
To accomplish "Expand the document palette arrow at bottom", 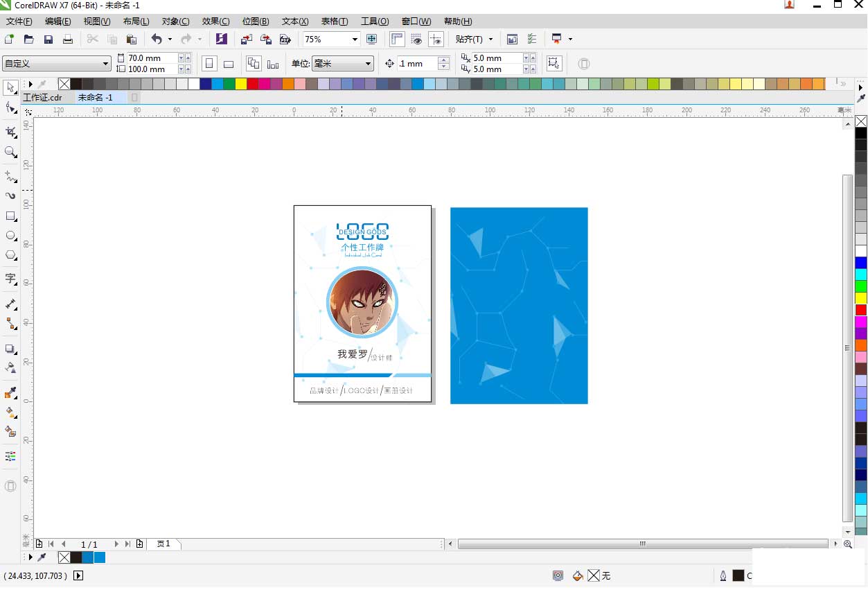I will [30, 557].
